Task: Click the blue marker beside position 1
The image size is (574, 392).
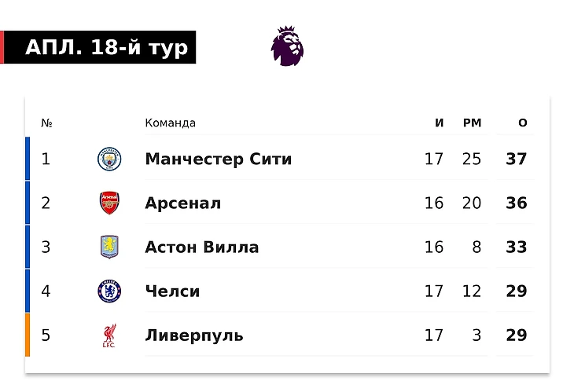Action: tap(28, 159)
